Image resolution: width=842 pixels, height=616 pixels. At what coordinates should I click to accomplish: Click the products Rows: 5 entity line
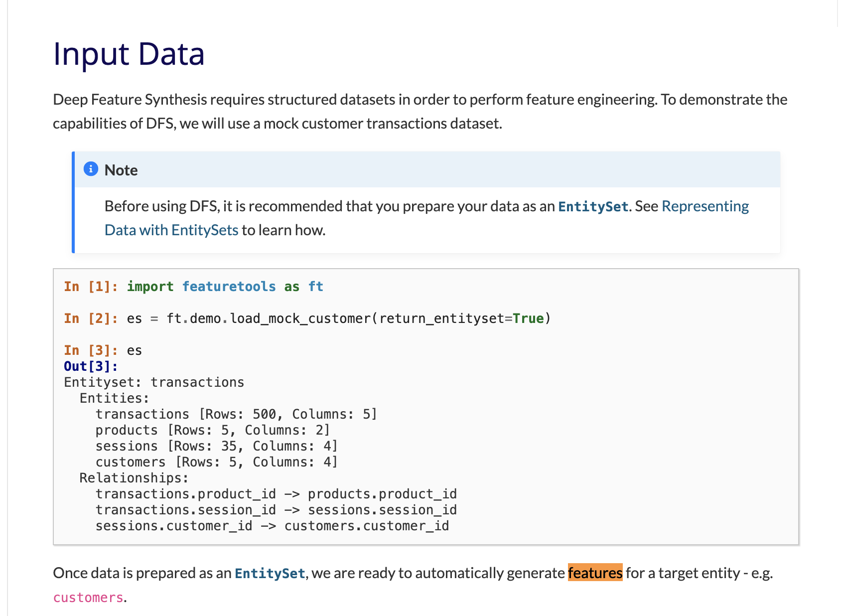[x=212, y=430]
